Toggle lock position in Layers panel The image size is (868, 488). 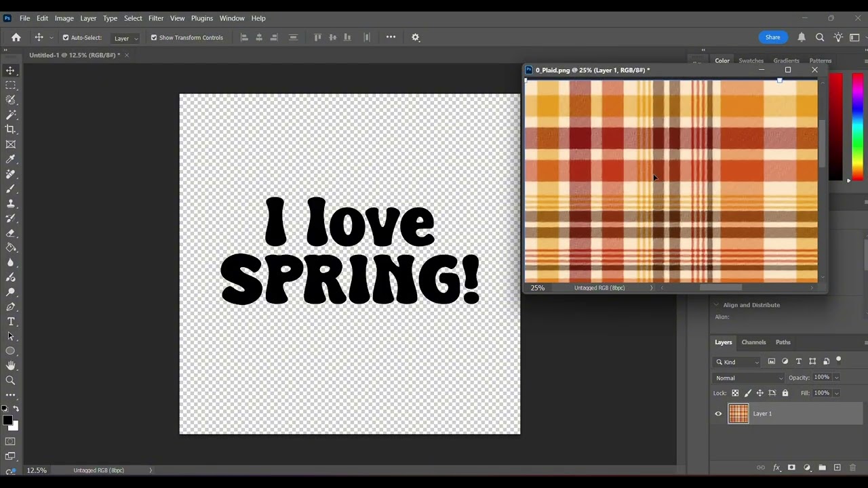(x=760, y=393)
